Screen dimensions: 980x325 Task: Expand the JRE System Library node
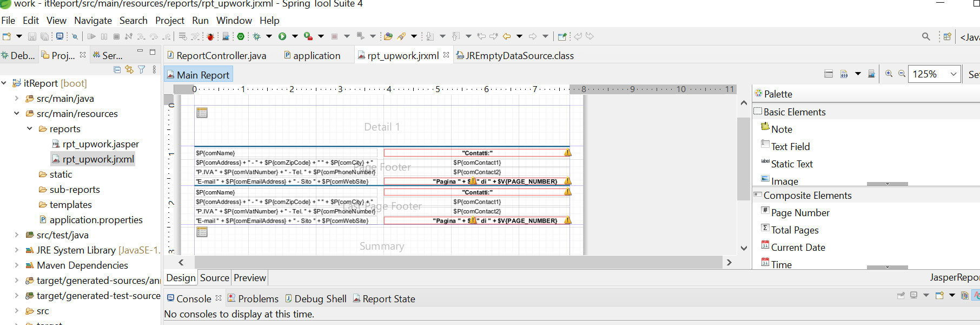click(17, 250)
